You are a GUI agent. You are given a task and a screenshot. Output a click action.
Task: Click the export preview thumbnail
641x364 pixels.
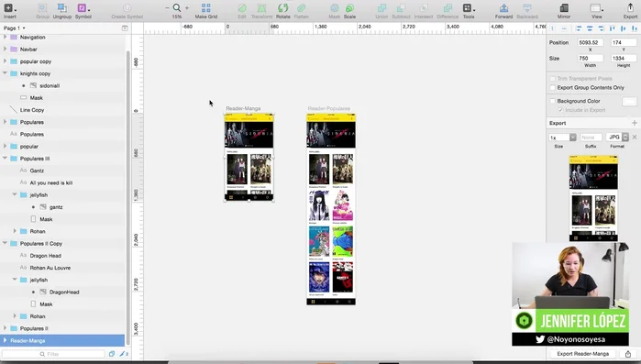pyautogui.click(x=593, y=198)
